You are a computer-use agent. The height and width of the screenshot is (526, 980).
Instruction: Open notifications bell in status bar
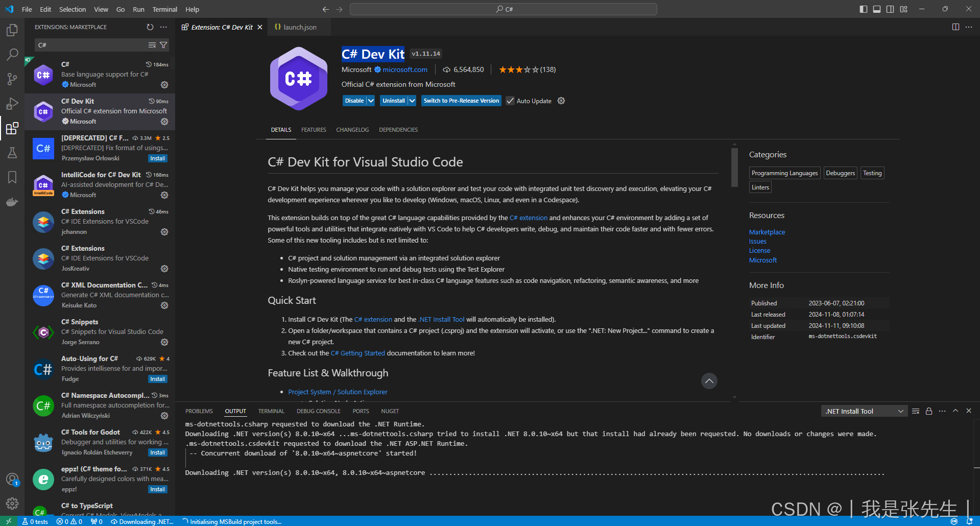click(970, 521)
